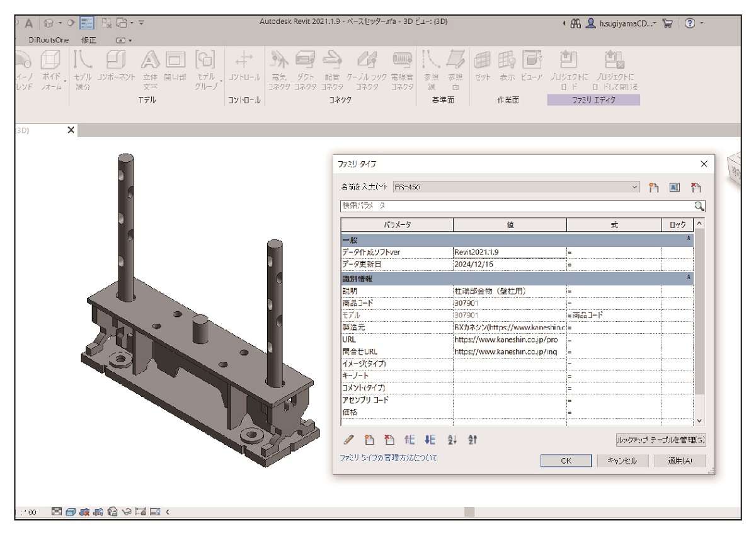Viewport: 756px width, 533px height.
Task: Open the type name dropdown
Action: coord(635,188)
